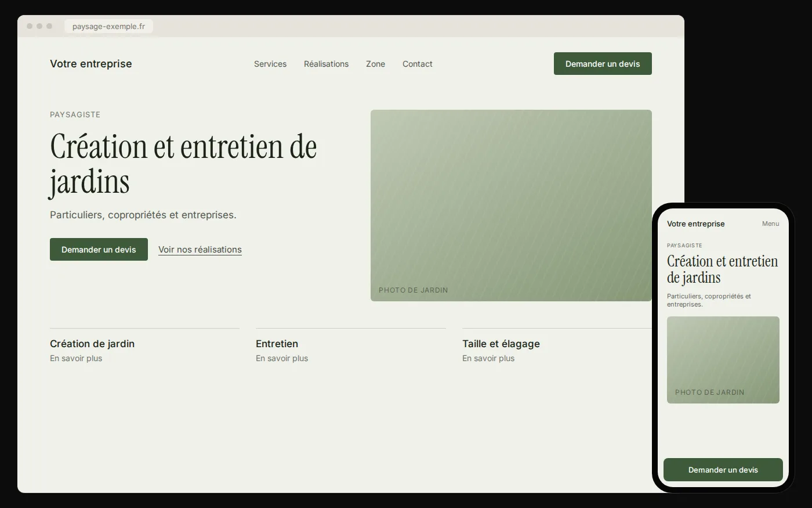Click Votre entreprise in the phone mockup
The width and height of the screenshot is (812, 508).
[x=696, y=224]
